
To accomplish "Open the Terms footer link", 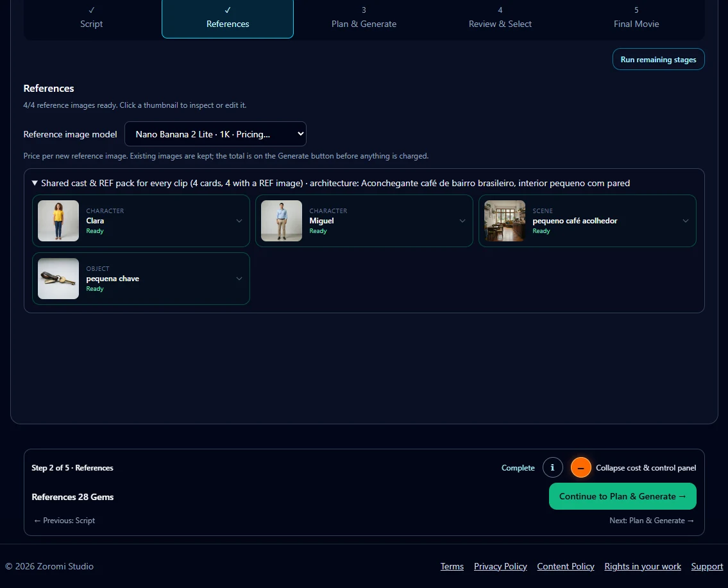I will coord(452,566).
